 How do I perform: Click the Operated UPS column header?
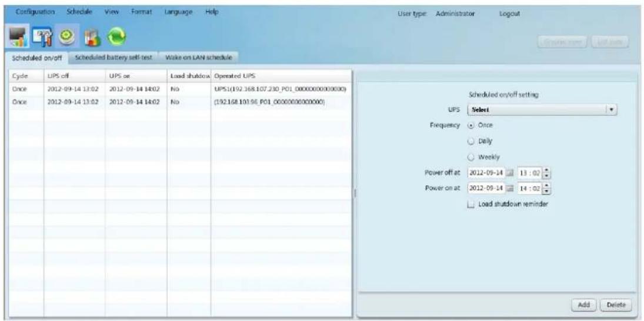tap(281, 76)
